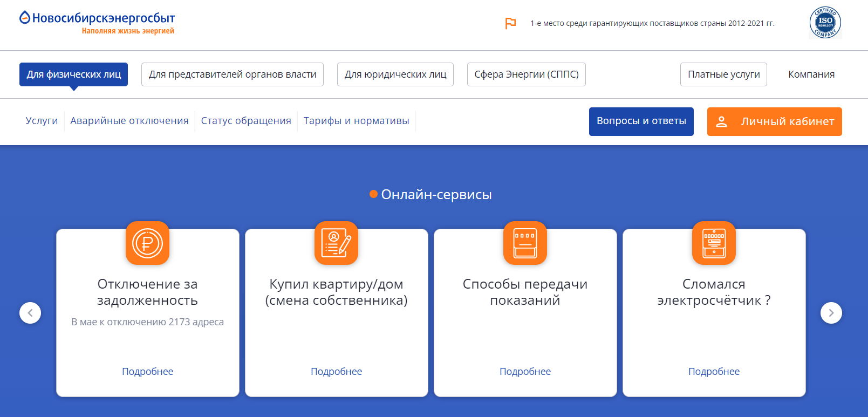Click the broken meter icon above Сломался электросчётчик

(714, 243)
